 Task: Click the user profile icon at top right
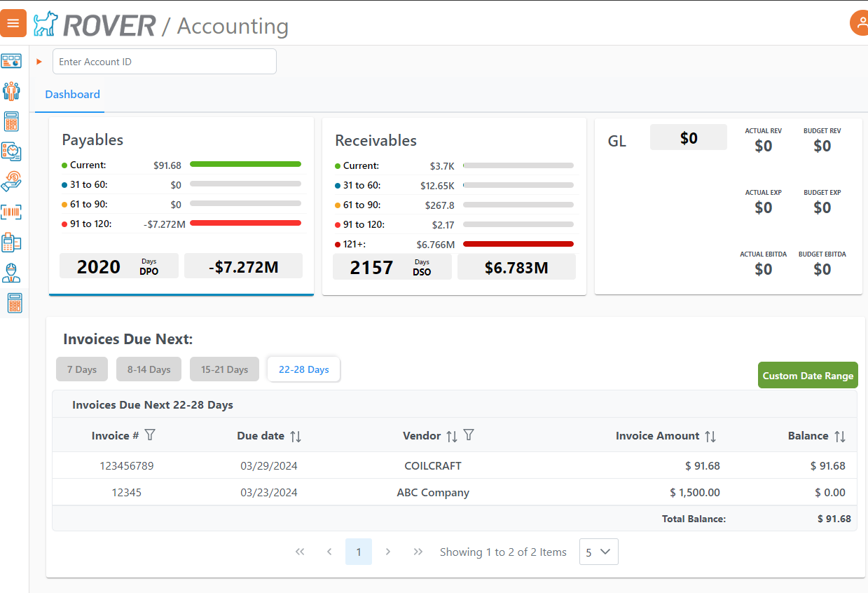pos(860,22)
